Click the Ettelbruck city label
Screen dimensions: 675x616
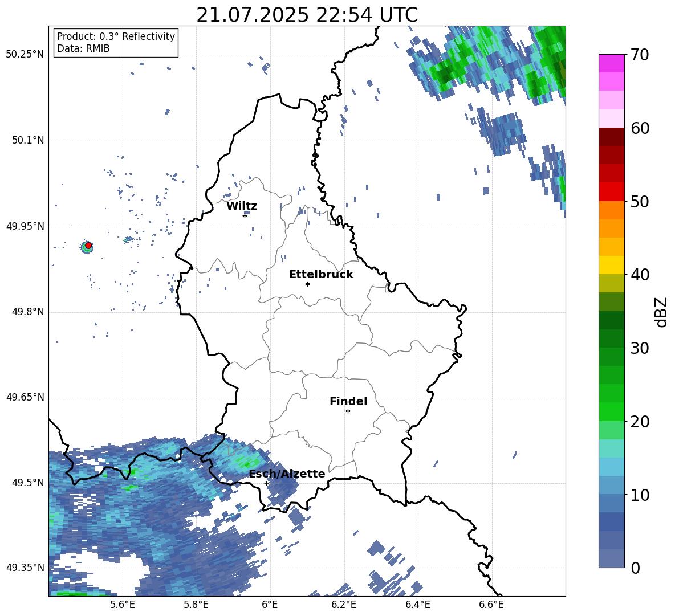pos(321,275)
